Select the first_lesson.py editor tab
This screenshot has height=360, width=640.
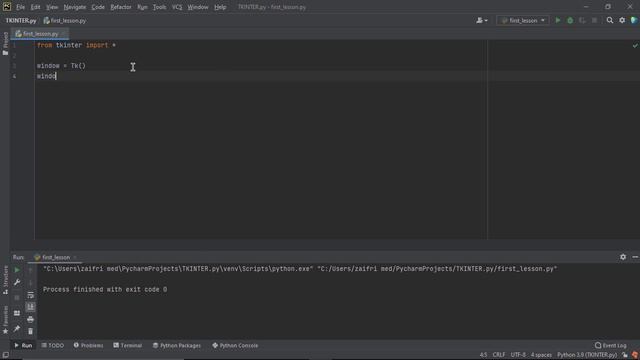point(40,34)
